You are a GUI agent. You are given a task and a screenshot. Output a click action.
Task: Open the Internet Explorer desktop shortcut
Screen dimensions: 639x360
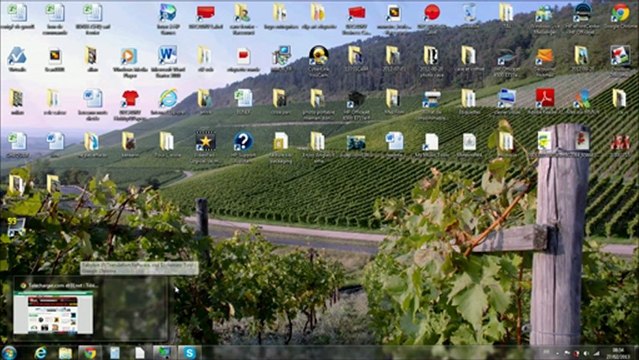tap(167, 98)
